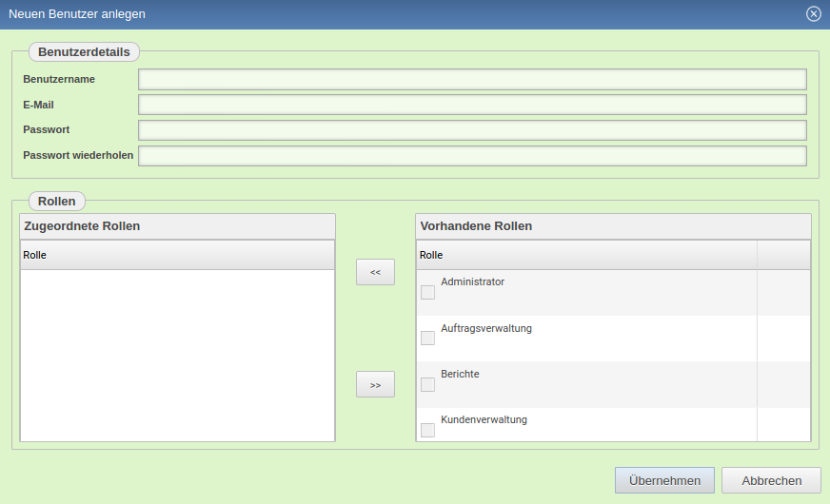Click the >> move roles right button
This screenshot has height=504, width=830.
click(x=375, y=384)
